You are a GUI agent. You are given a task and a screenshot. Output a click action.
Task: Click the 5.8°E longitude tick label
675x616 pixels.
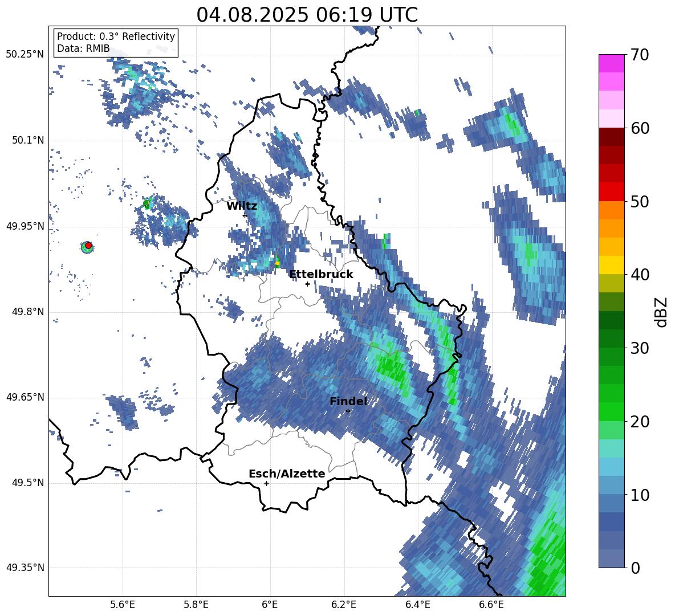tap(196, 605)
